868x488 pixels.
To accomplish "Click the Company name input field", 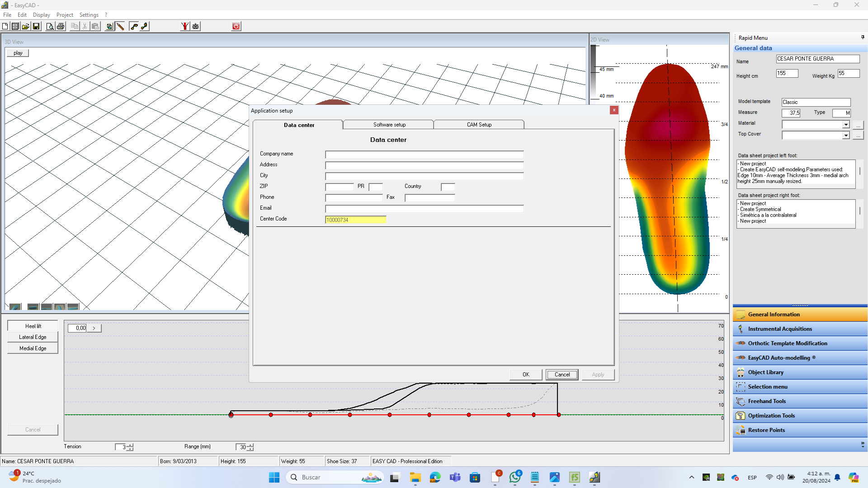I will [424, 155].
